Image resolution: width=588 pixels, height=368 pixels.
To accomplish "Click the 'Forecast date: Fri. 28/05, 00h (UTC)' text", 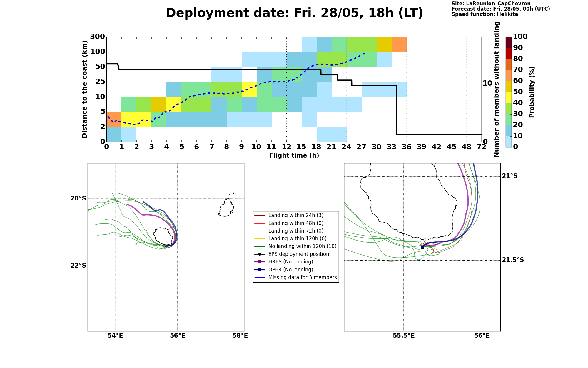I will coord(501,9).
